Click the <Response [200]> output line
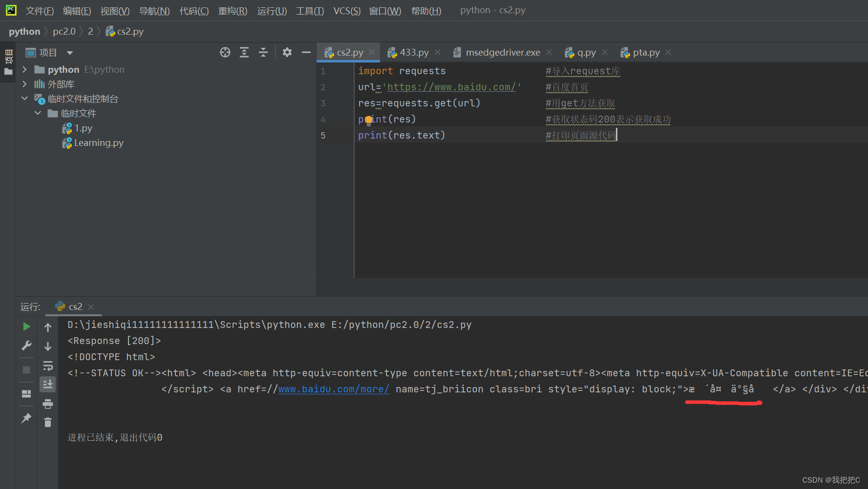Image resolution: width=868 pixels, height=489 pixels. click(114, 341)
